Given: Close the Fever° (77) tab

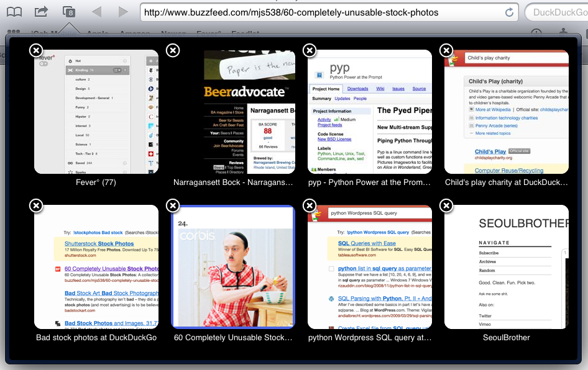Looking at the screenshot, I should [x=36, y=50].
